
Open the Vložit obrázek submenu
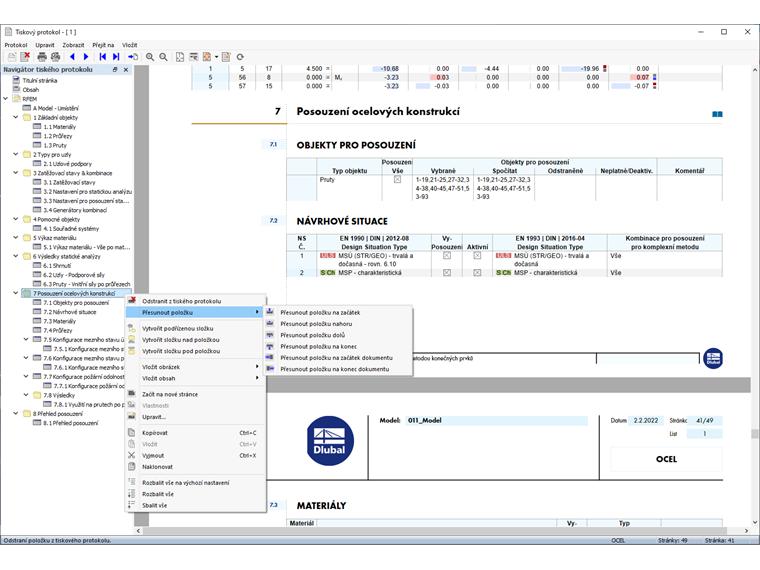coord(196,367)
